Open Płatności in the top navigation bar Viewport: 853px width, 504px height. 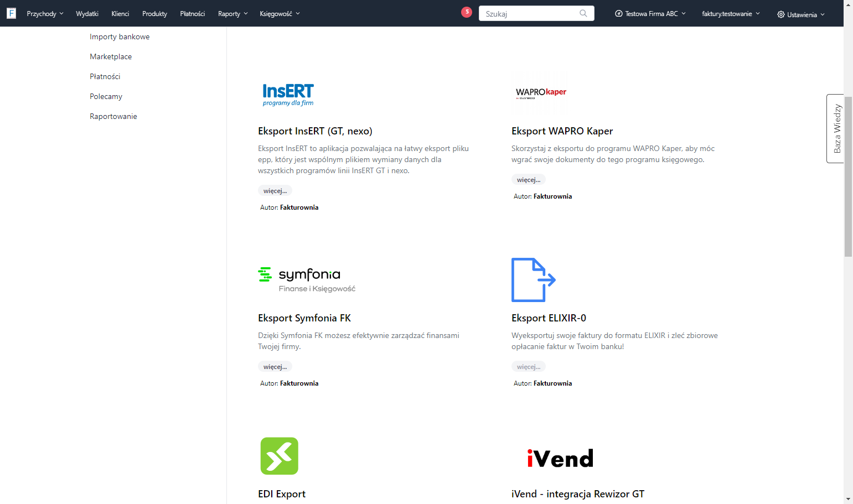[x=193, y=14]
